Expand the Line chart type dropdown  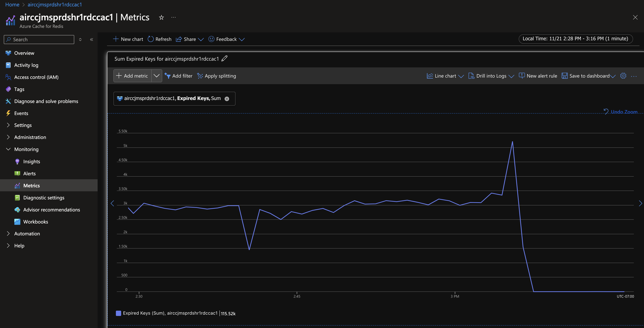pos(461,76)
